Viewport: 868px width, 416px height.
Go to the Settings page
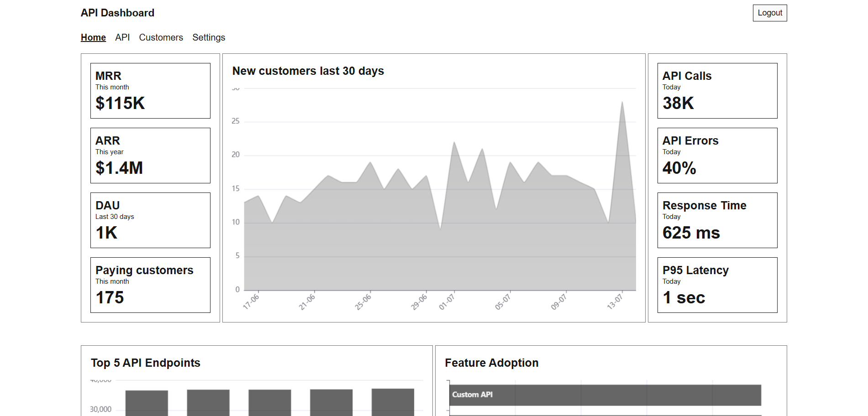point(209,37)
